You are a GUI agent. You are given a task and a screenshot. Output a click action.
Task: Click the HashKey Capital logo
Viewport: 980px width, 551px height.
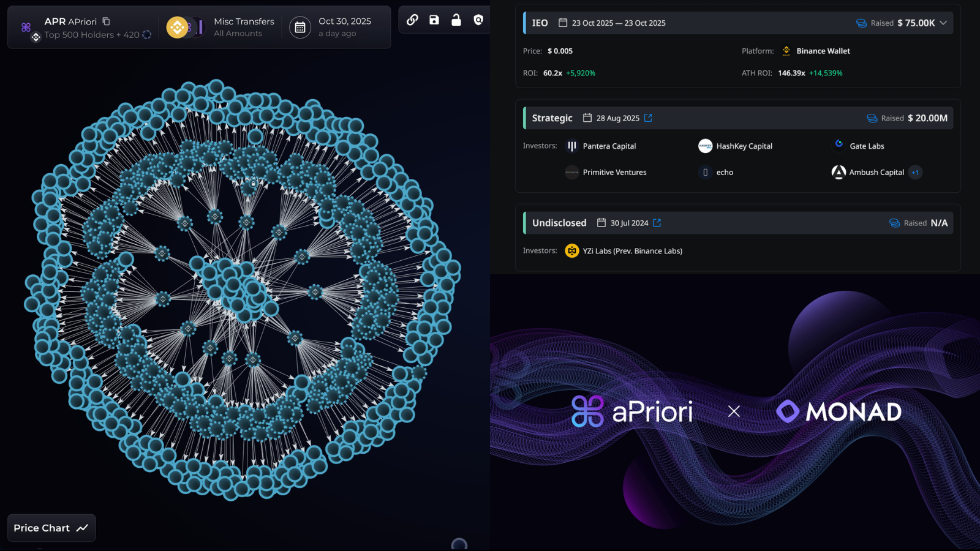(x=705, y=146)
